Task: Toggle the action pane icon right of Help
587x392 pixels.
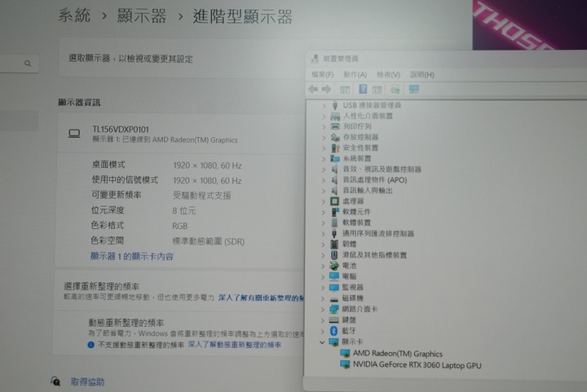Action: click(x=377, y=90)
